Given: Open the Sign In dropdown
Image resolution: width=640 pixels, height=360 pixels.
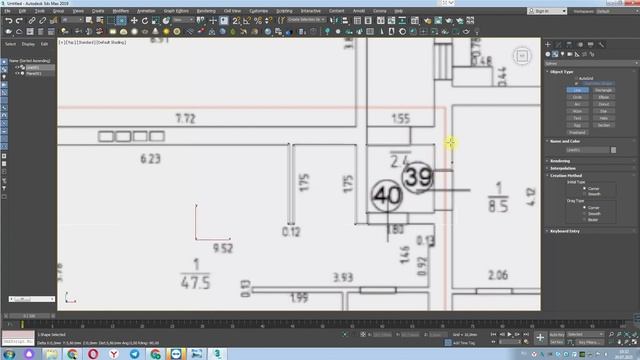Looking at the screenshot, I should tap(547, 11).
